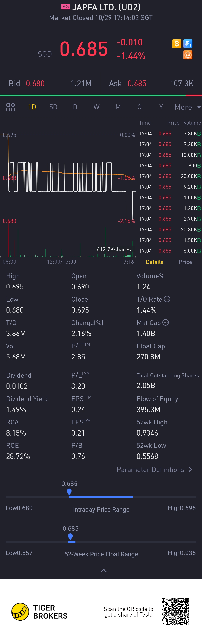Screen dimensions: 202x644
Task: Click the yellow dollar sign icon
Action: (177, 44)
